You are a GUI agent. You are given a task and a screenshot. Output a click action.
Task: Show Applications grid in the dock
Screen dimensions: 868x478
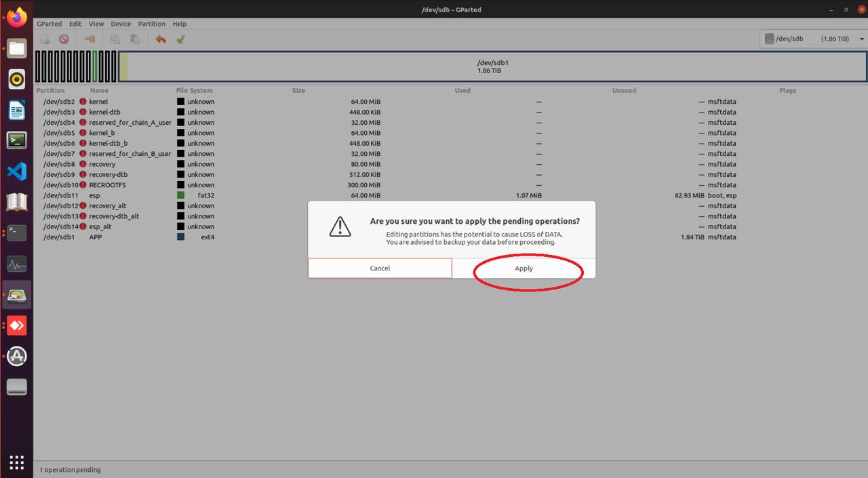click(17, 462)
